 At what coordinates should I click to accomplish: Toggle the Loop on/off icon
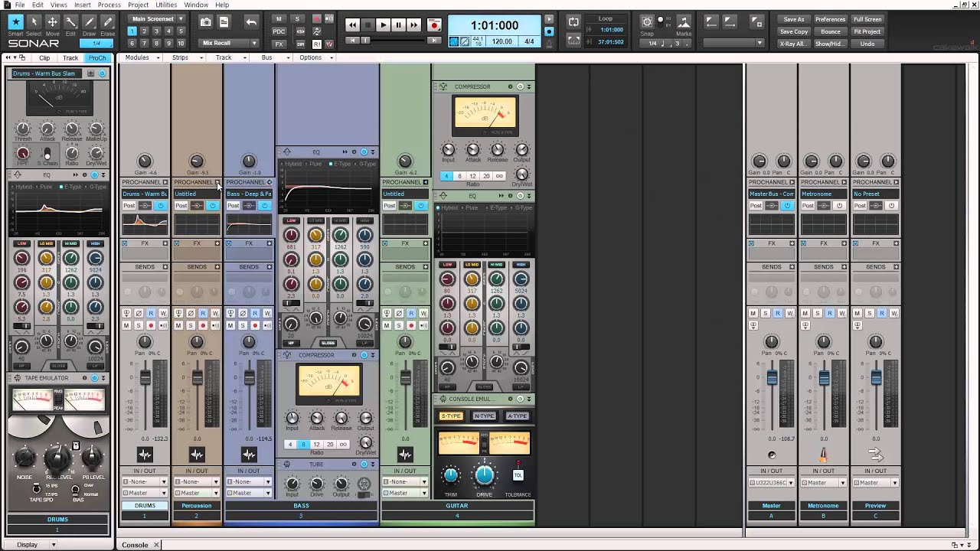pos(573,23)
